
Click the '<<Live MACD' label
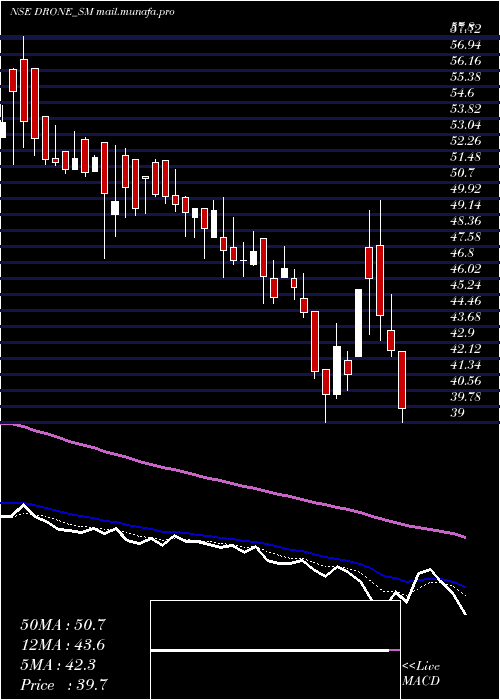[x=421, y=674]
